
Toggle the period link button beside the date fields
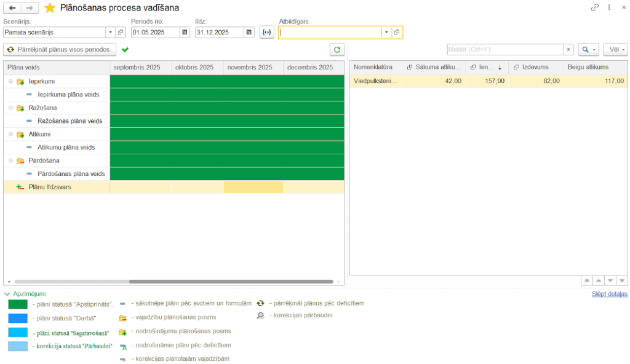[266, 32]
